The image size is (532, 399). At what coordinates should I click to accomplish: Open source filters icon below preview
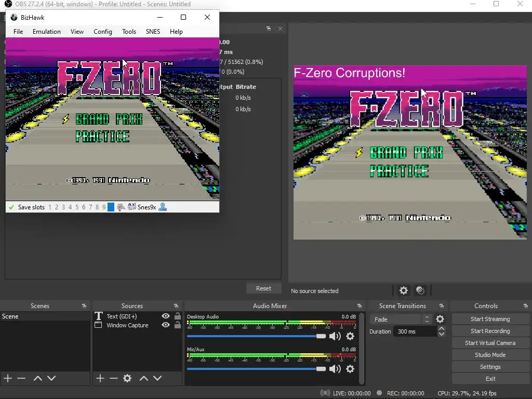click(x=420, y=290)
